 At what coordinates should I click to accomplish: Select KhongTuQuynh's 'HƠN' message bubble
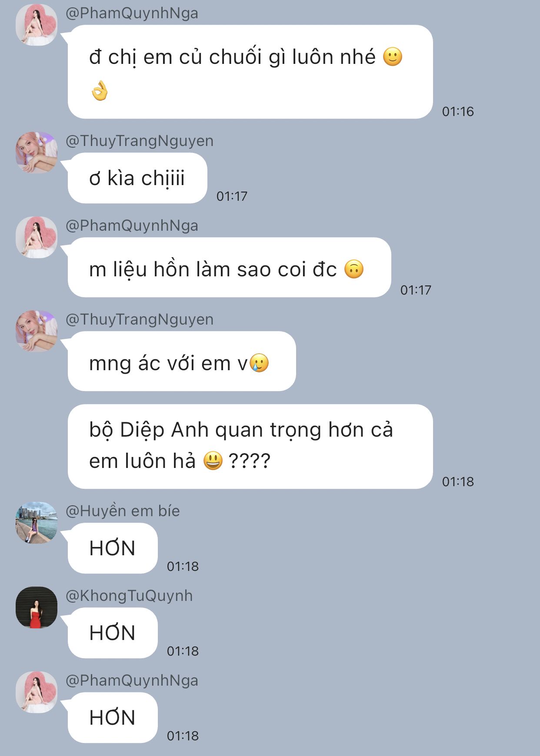coord(113,633)
